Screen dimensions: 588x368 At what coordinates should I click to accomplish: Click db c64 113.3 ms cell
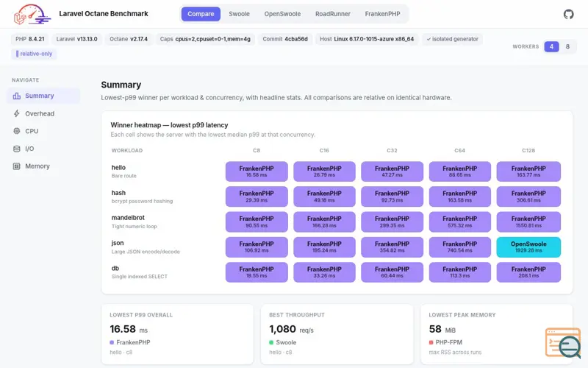460,272
